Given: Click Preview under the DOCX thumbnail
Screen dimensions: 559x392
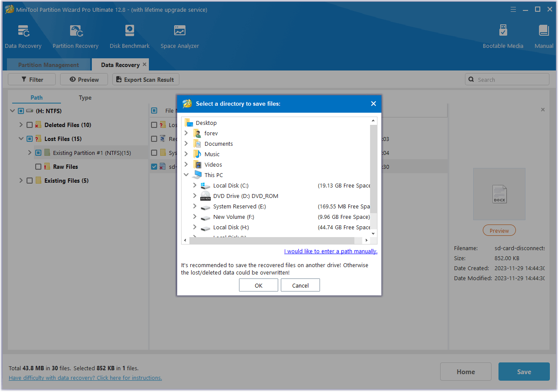Looking at the screenshot, I should [499, 230].
